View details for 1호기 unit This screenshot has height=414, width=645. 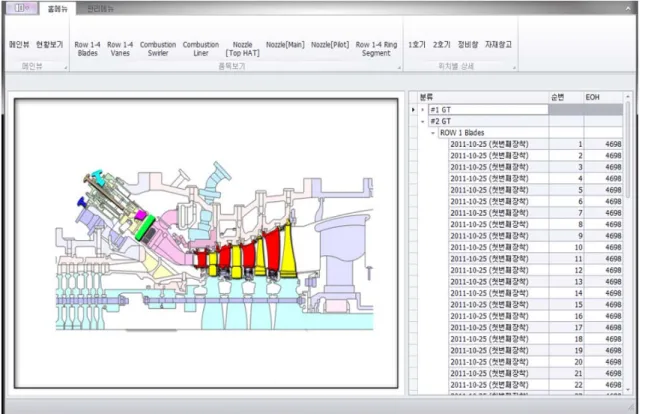[417, 44]
